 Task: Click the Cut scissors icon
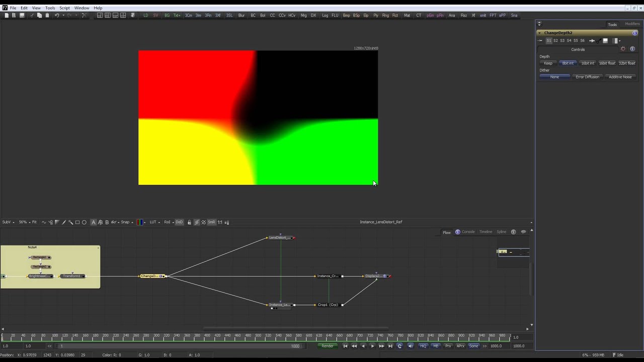tap(32, 16)
